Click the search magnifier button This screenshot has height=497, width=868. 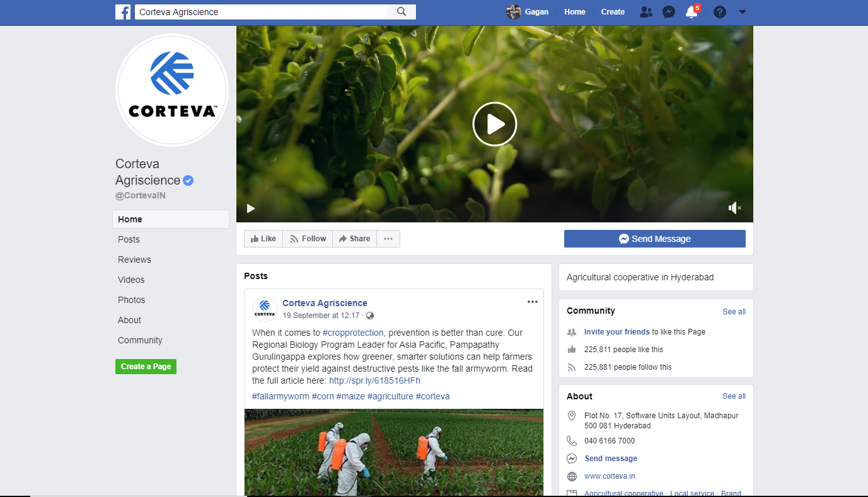pyautogui.click(x=402, y=11)
